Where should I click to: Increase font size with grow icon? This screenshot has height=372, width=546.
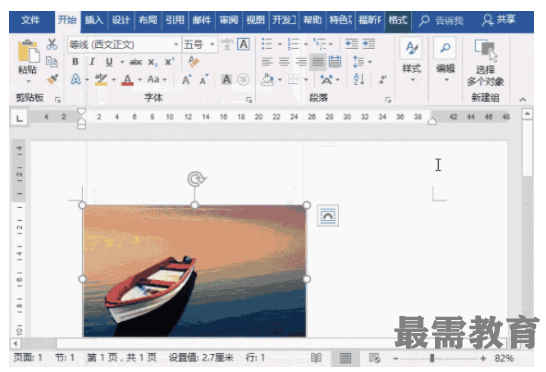187,80
